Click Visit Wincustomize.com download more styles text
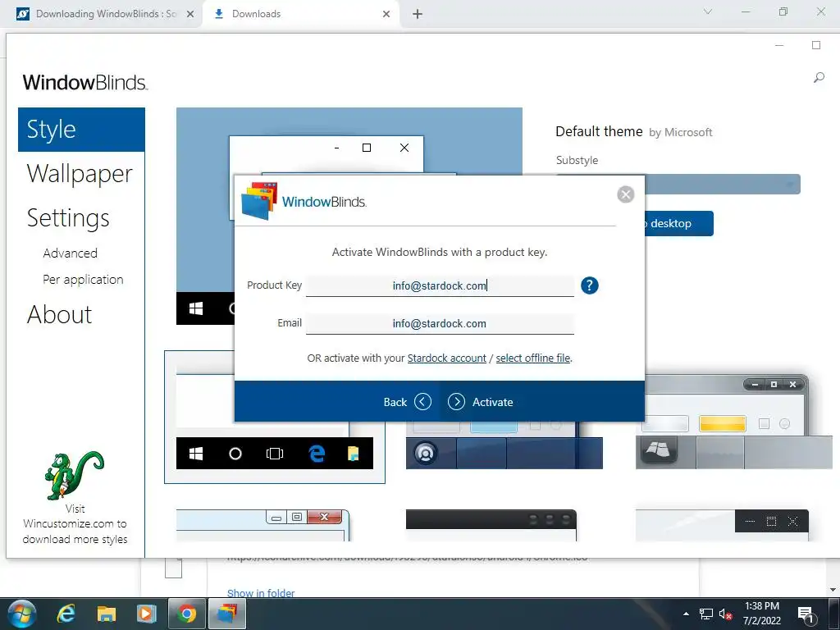The height and width of the screenshot is (630, 840). (x=75, y=524)
